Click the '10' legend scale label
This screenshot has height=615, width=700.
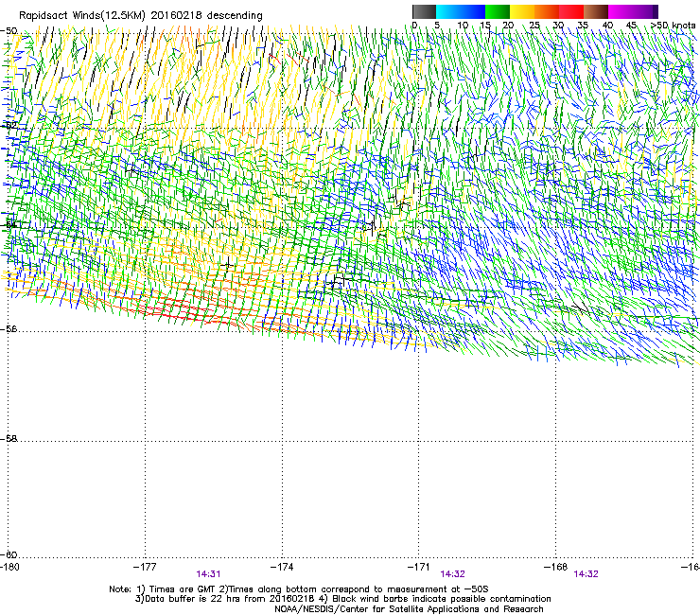pos(463,26)
